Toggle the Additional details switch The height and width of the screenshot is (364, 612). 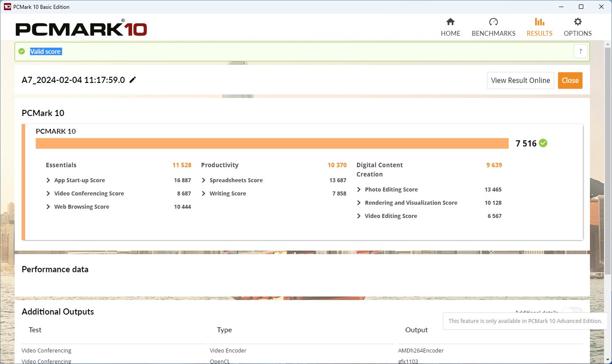tap(572, 311)
